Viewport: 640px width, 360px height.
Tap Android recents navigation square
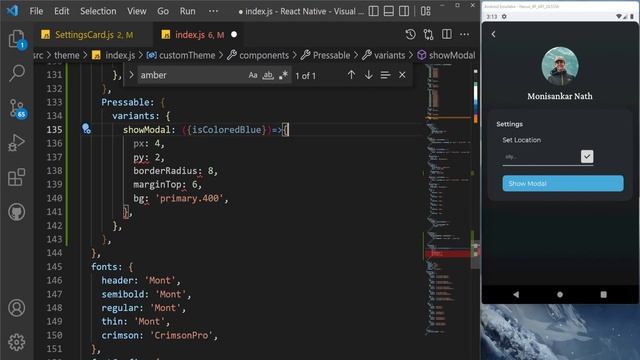pos(603,294)
